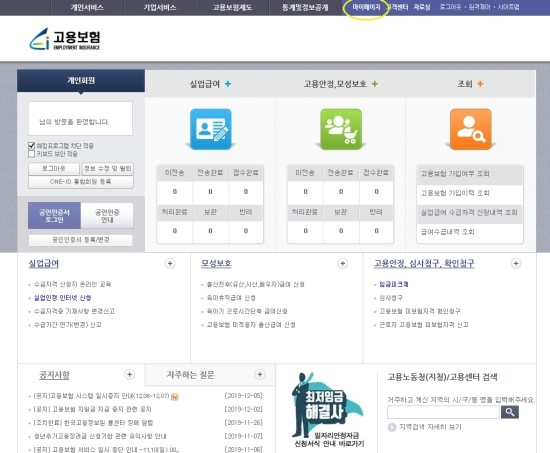Open 고용보험제도 top menu
Viewport: 550px width, 453px height.
232,7
